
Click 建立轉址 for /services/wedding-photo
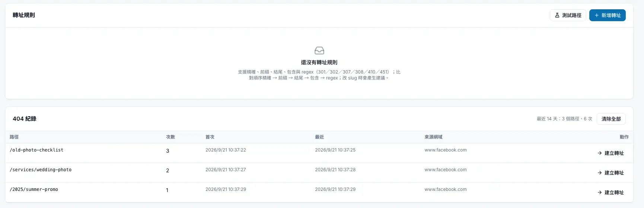610,173
